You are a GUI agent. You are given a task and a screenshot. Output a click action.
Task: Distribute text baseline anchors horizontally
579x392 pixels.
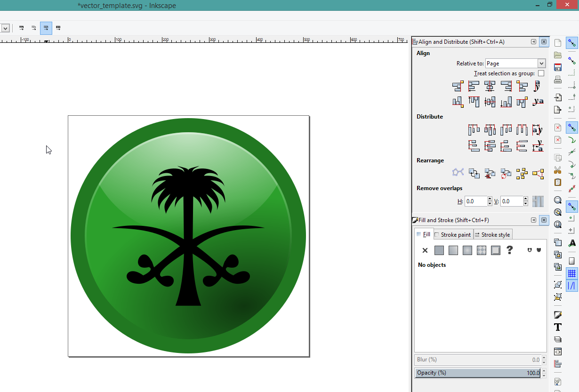(538, 130)
